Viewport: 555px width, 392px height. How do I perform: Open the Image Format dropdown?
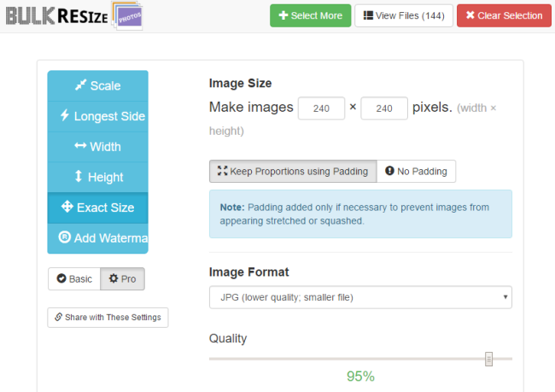[x=360, y=297]
